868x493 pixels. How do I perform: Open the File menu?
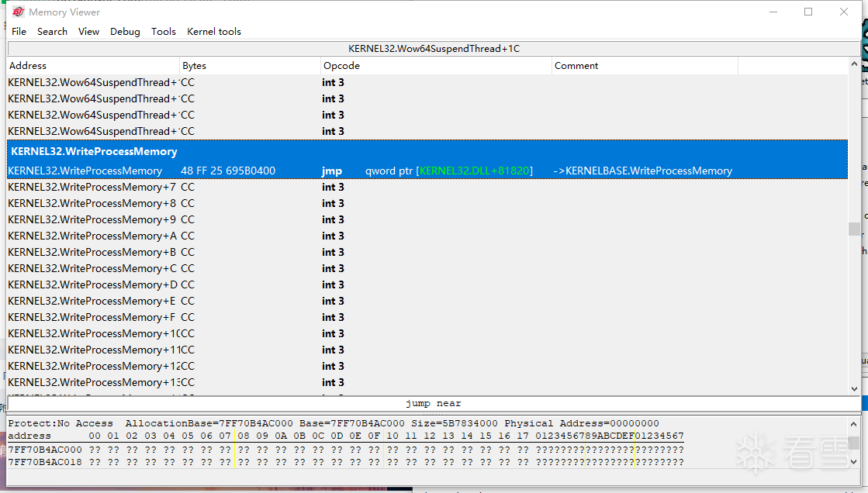[19, 32]
